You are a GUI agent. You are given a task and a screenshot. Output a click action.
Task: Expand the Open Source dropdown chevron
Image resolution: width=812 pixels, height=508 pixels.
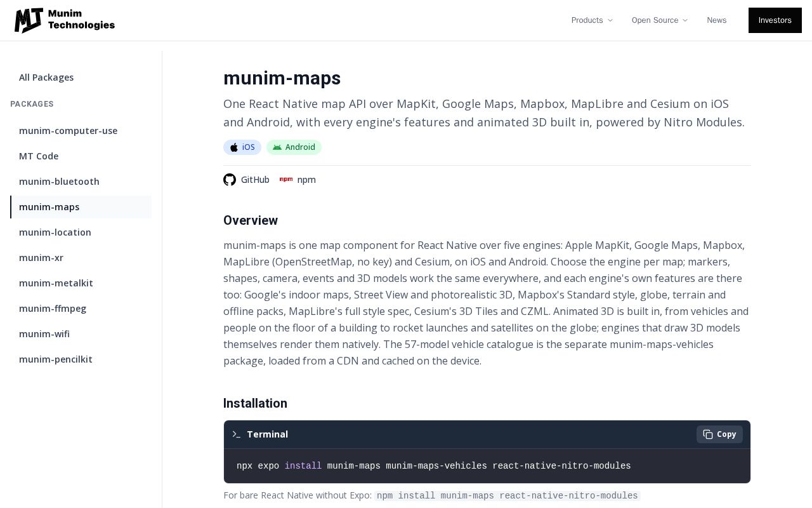(x=685, y=20)
